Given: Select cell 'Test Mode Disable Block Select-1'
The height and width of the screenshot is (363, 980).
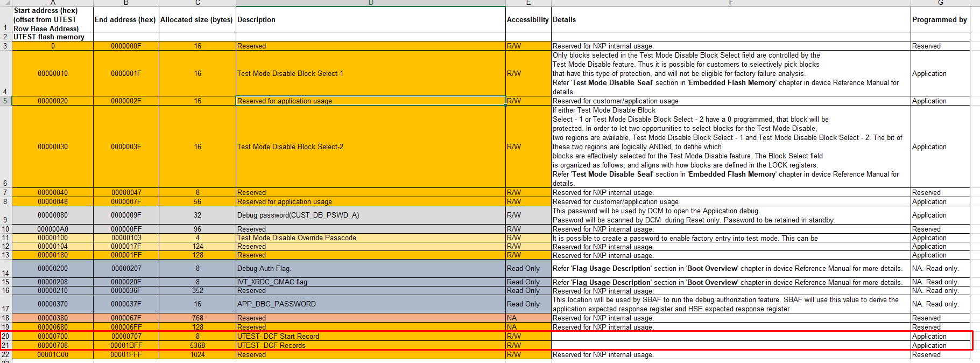Looking at the screenshot, I should pos(371,73).
